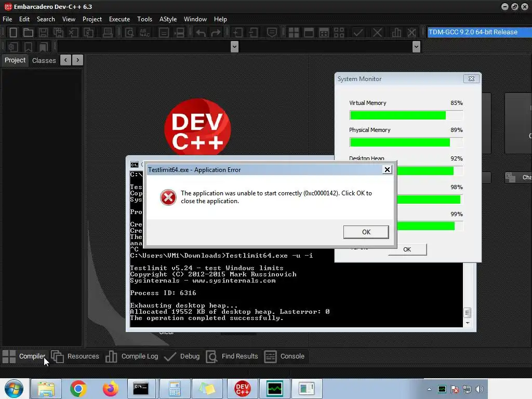Open the Tools menu
The image size is (532, 399).
point(144,19)
